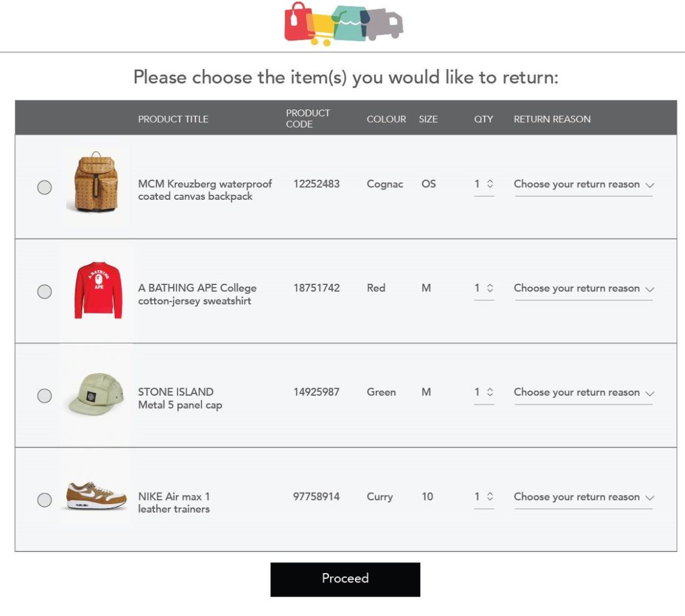Change quantity stepper for the Nike trainers

490,497
